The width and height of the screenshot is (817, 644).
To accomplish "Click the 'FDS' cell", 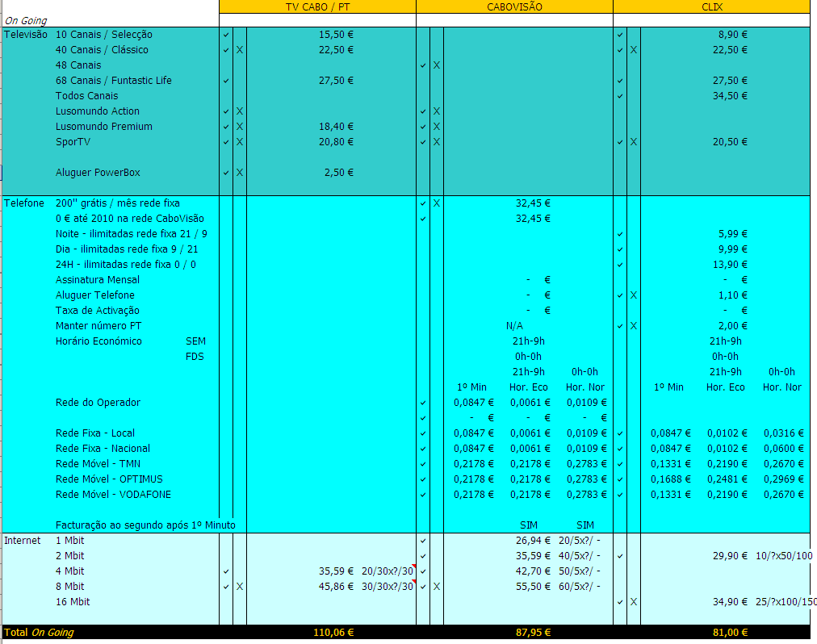I will pos(195,357).
